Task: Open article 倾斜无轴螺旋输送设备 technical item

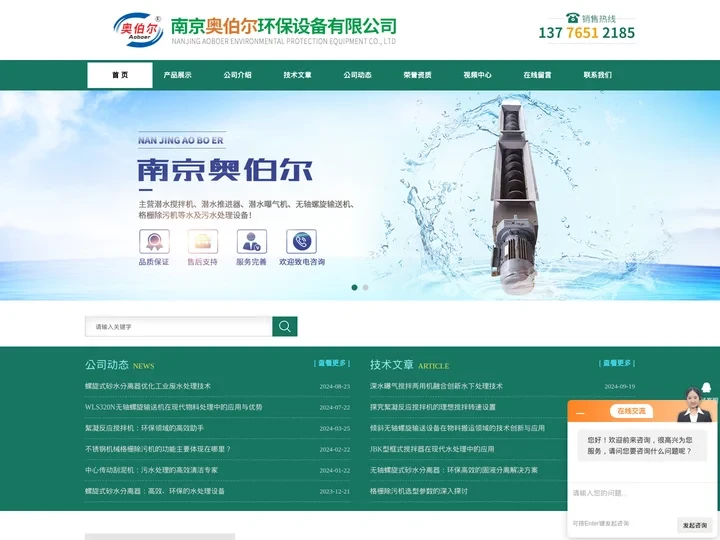Action: 457,428
